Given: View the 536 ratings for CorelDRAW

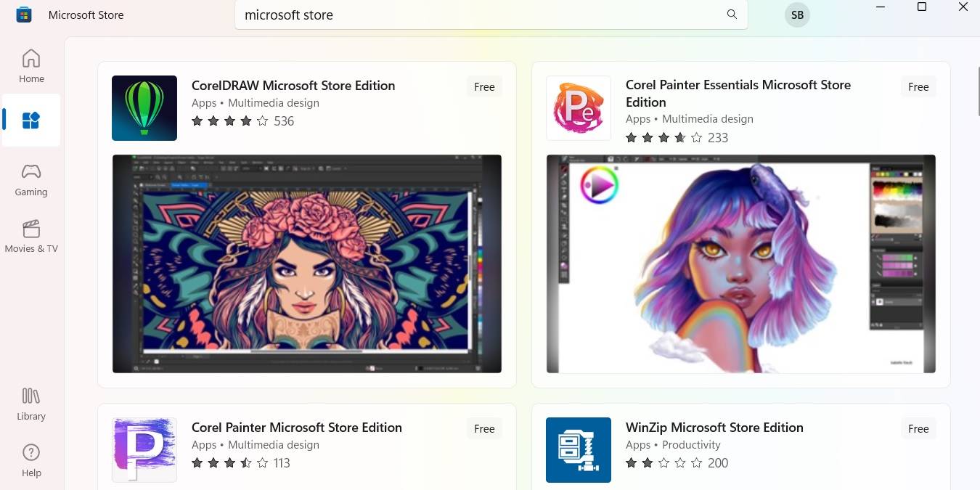Looking at the screenshot, I should click(283, 121).
